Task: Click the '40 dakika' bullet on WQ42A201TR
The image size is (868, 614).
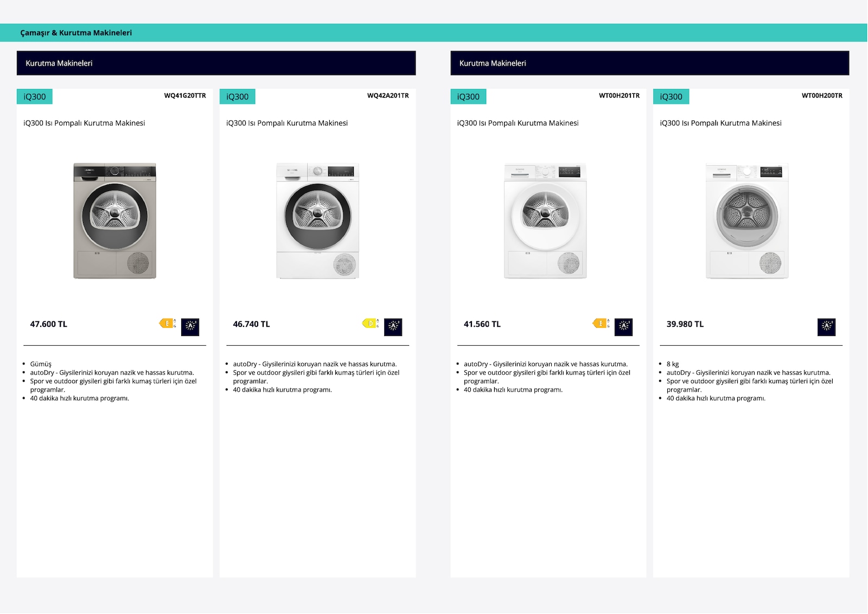Action: (x=283, y=390)
